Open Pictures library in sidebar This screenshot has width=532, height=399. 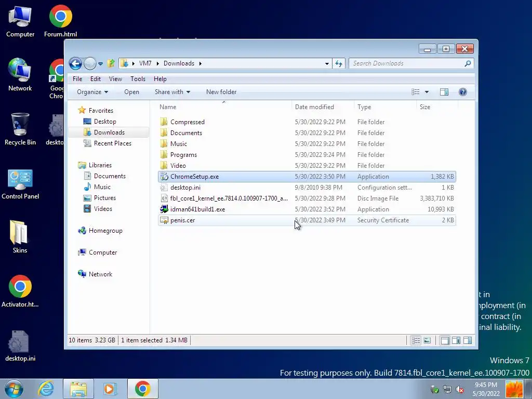[x=105, y=198]
